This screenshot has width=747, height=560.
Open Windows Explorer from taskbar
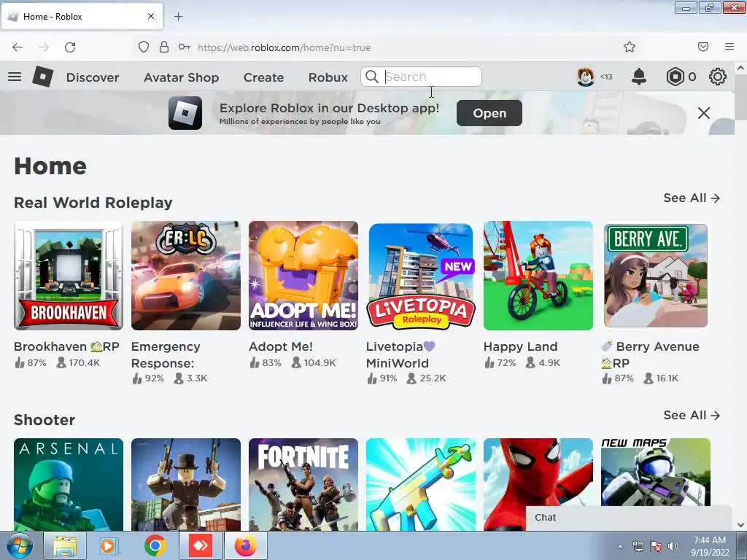[65, 545]
